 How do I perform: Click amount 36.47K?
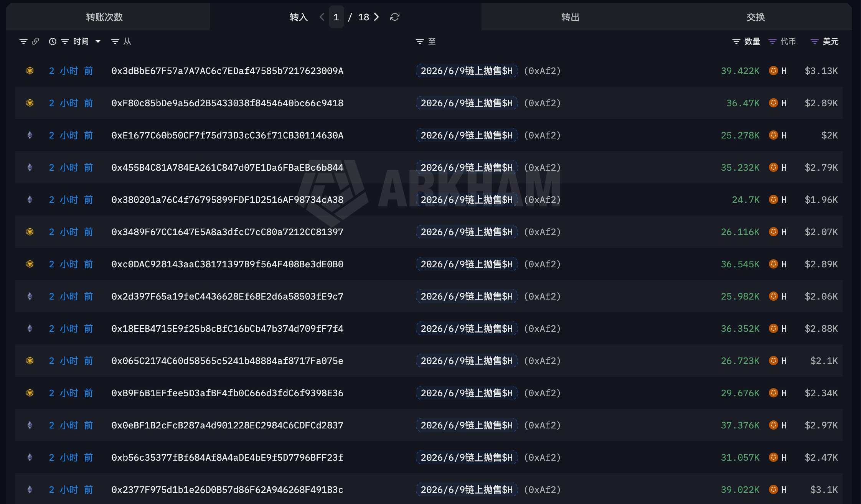(743, 103)
